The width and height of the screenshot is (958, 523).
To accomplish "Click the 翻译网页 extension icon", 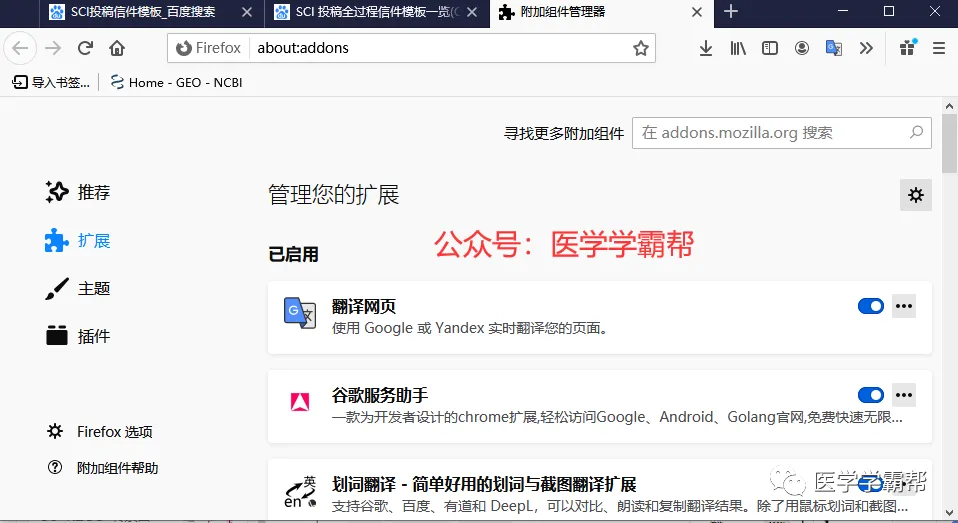I will [x=299, y=312].
